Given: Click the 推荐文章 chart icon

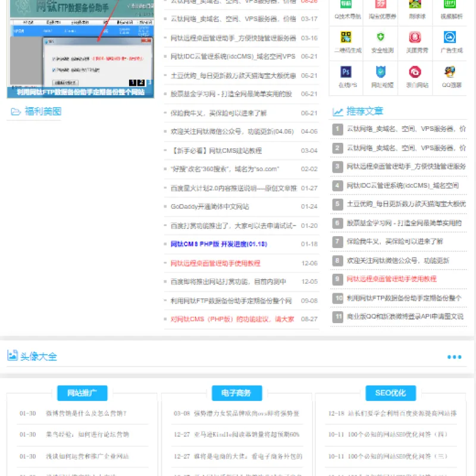Looking at the screenshot, I should point(337,112).
